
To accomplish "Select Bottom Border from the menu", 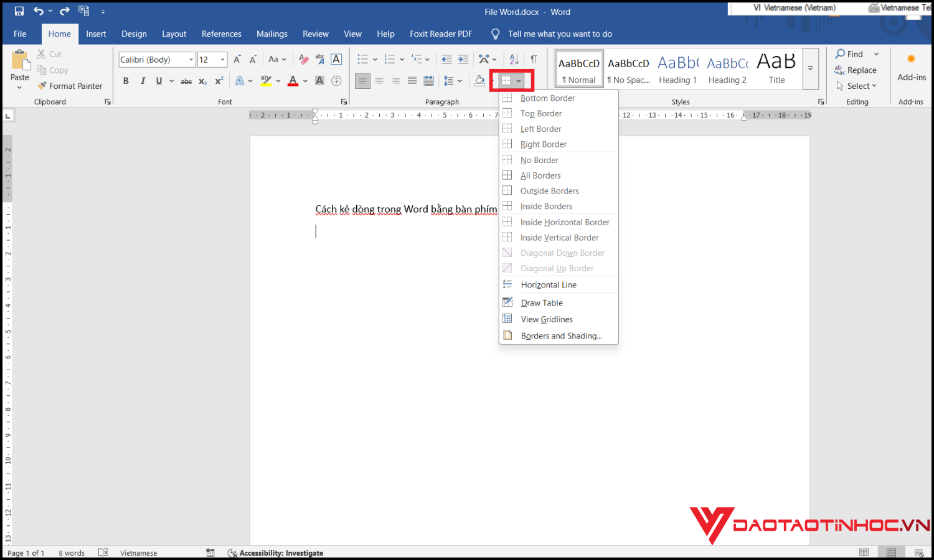I will point(547,98).
